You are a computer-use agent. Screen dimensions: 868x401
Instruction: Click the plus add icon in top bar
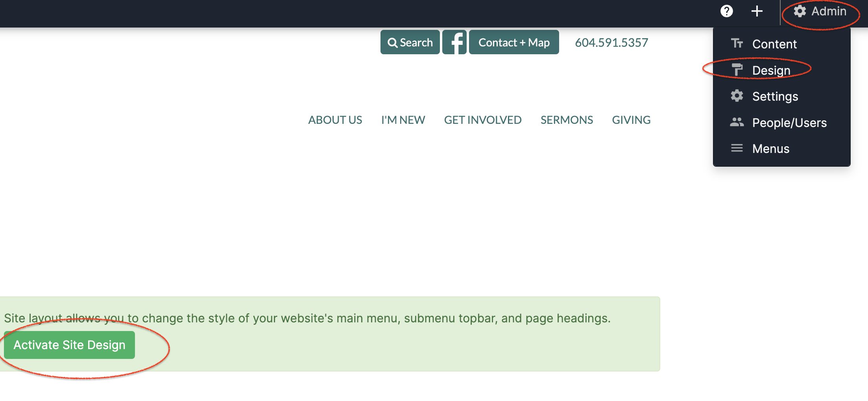point(757,11)
